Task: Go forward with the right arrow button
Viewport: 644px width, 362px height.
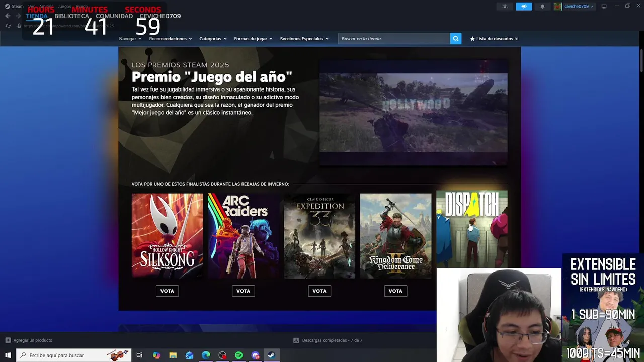Action: [x=18, y=16]
